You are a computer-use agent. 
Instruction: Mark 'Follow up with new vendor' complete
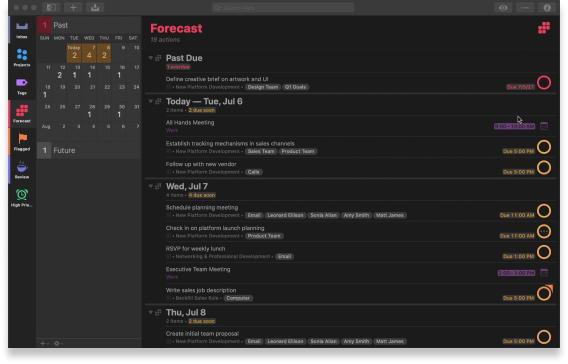(x=544, y=168)
